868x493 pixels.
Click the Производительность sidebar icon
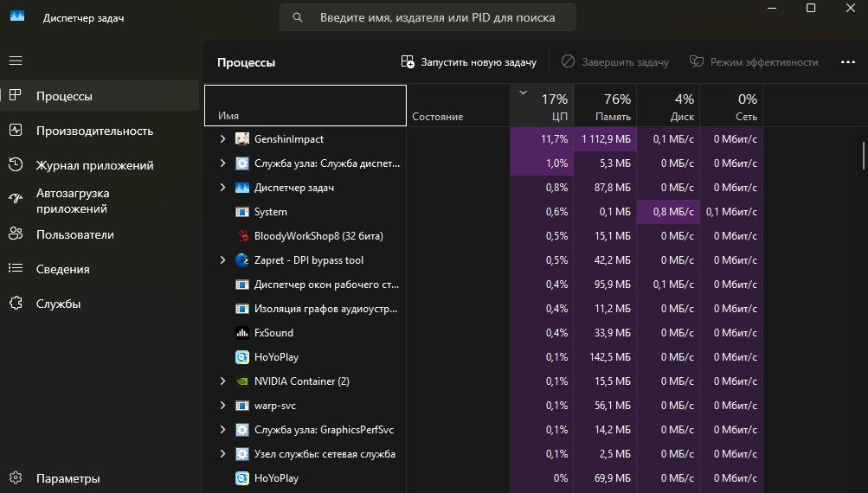[x=16, y=130]
